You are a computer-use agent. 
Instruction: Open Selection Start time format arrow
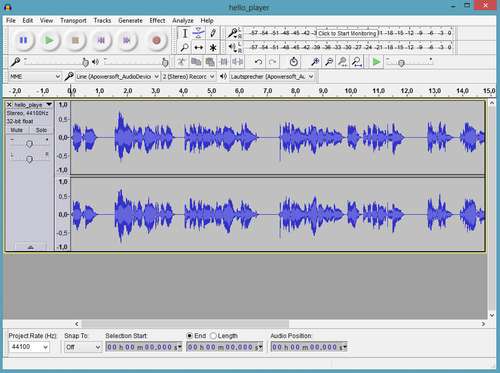click(180, 347)
